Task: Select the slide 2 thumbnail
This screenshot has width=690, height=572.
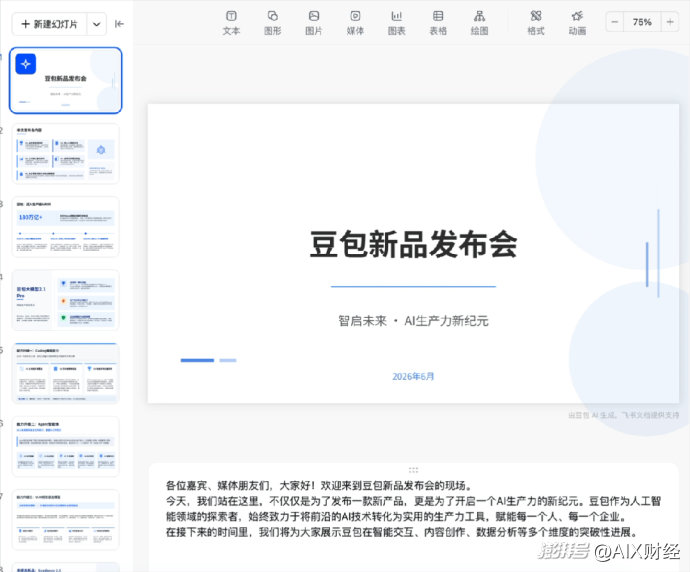Action: (x=66, y=154)
